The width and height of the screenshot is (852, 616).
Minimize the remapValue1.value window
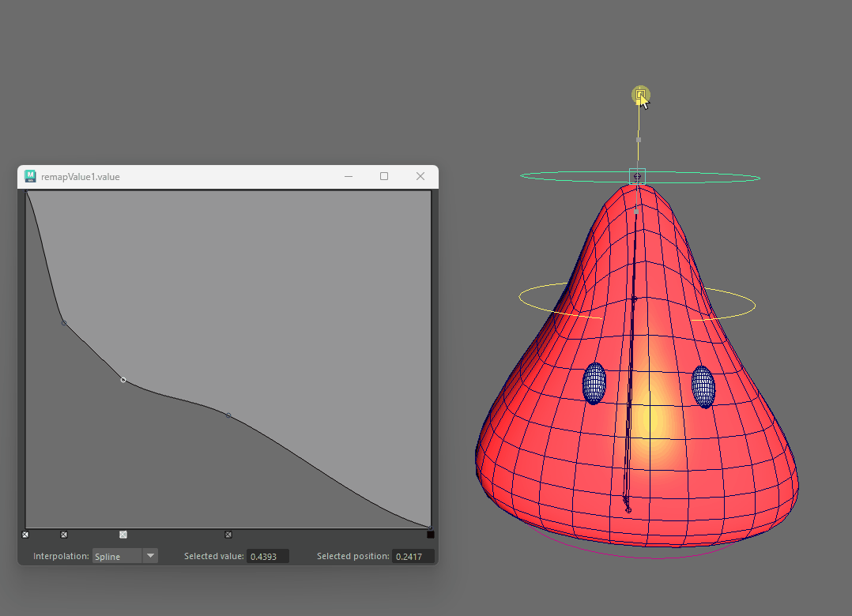tap(347, 176)
